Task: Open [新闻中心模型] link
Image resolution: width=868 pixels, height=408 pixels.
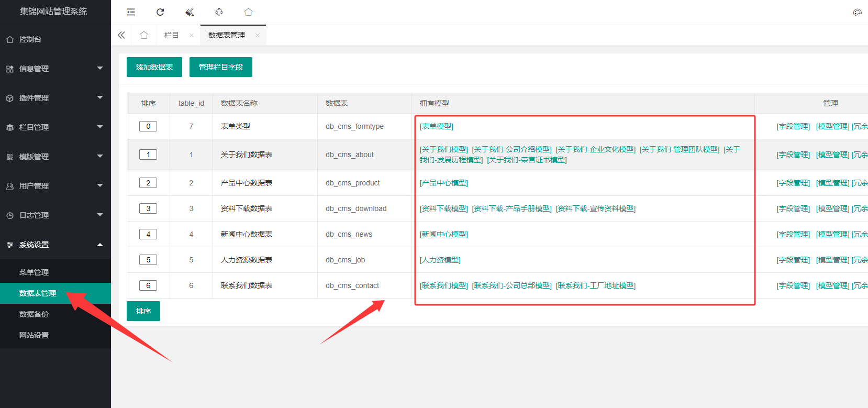Action: tap(444, 234)
